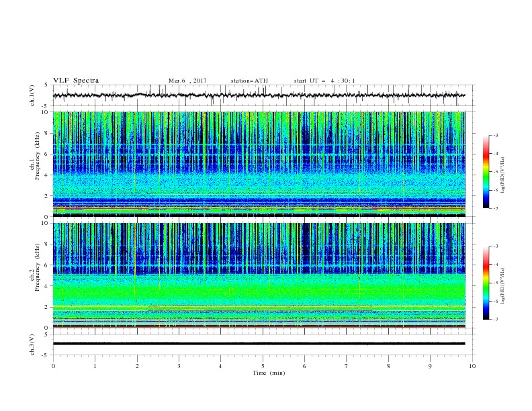This screenshot has height=411, width=532.
Task: Click time axis tick label "5"
Action: (263, 366)
